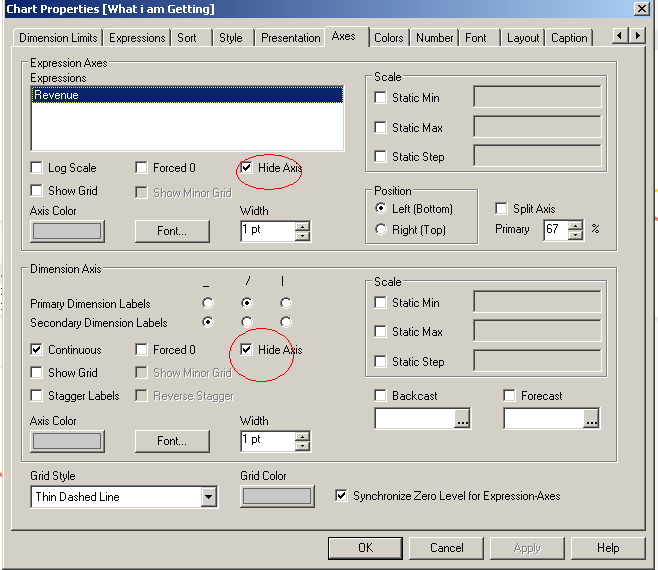Enable Forecast checkbox
Image resolution: width=658 pixels, height=570 pixels.
coord(509,395)
